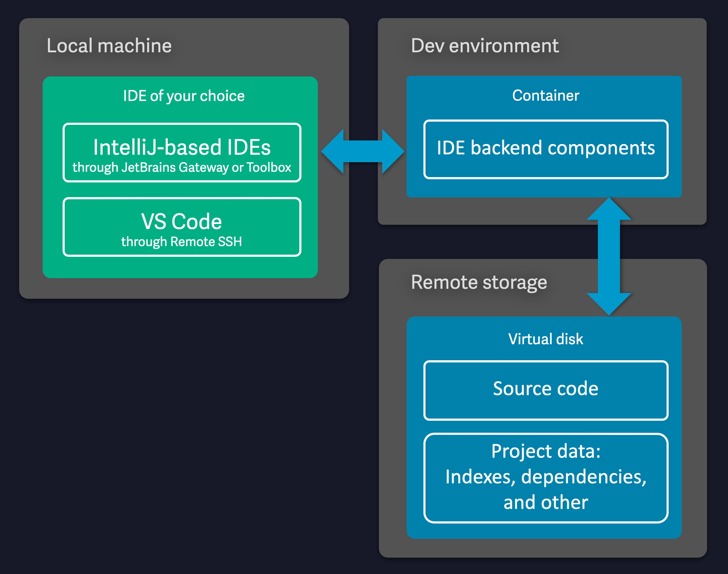Click the IDE backend components box
The height and width of the screenshot is (574, 728).
(546, 149)
